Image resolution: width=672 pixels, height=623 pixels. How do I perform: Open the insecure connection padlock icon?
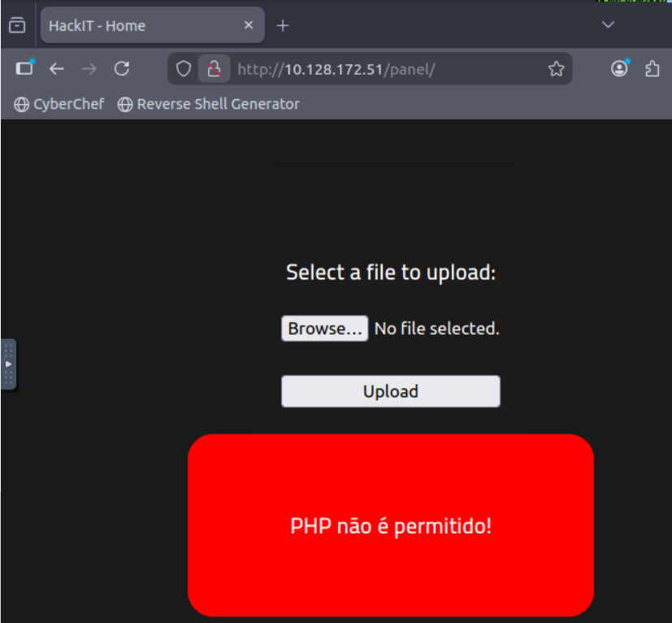(213, 68)
